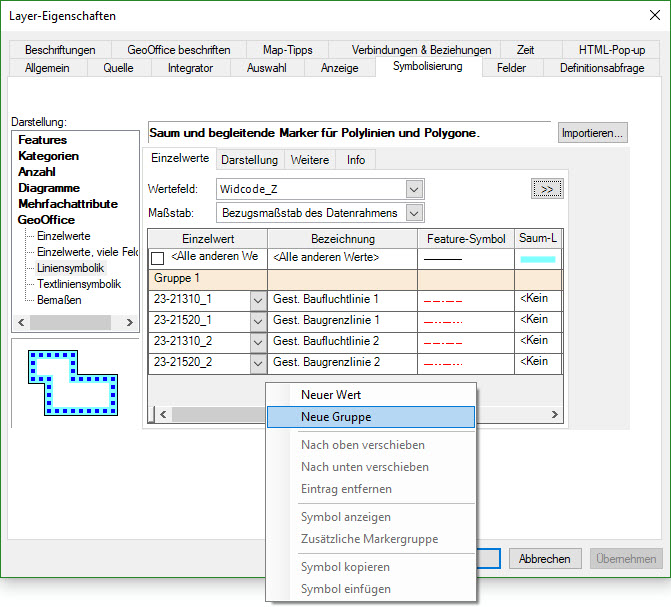
Task: Click the black line symbol for all other values
Action: [442, 258]
